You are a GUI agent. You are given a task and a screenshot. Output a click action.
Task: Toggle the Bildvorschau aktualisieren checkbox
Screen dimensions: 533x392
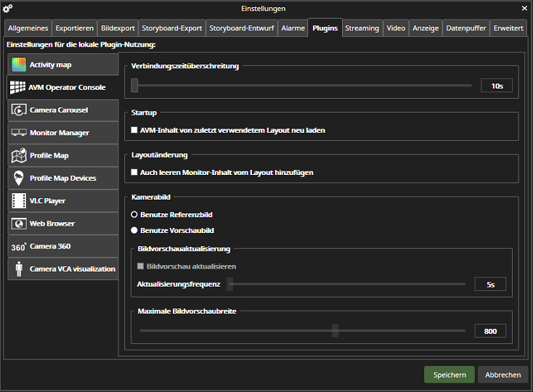tap(140, 266)
